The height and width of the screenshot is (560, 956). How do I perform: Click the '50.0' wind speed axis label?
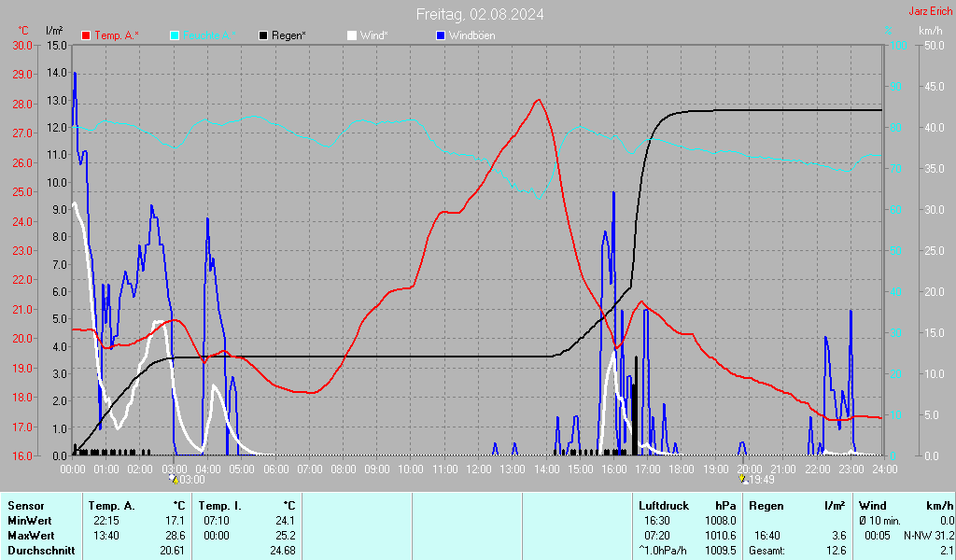pyautogui.click(x=935, y=46)
